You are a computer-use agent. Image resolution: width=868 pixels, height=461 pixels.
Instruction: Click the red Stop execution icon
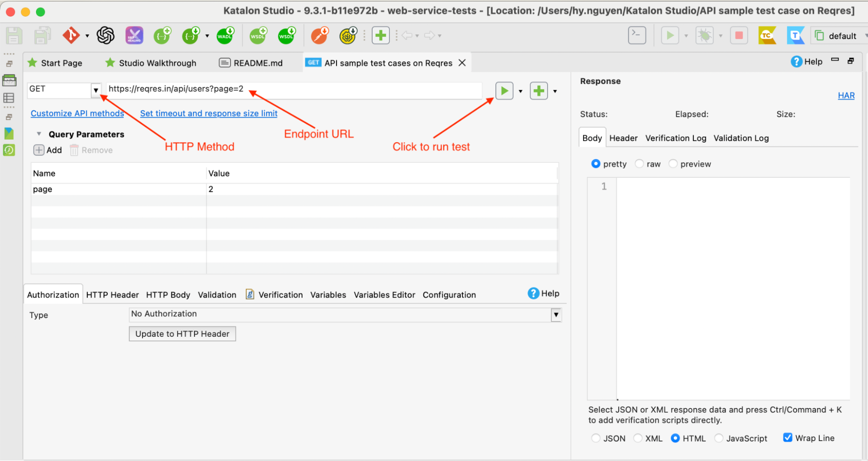[739, 36]
